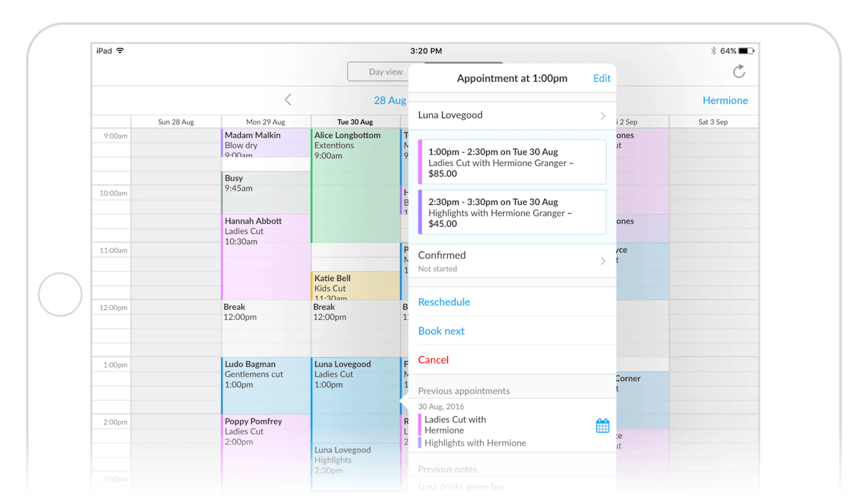Switch to Day view tab
This screenshot has height=496, width=868.
pyautogui.click(x=385, y=72)
